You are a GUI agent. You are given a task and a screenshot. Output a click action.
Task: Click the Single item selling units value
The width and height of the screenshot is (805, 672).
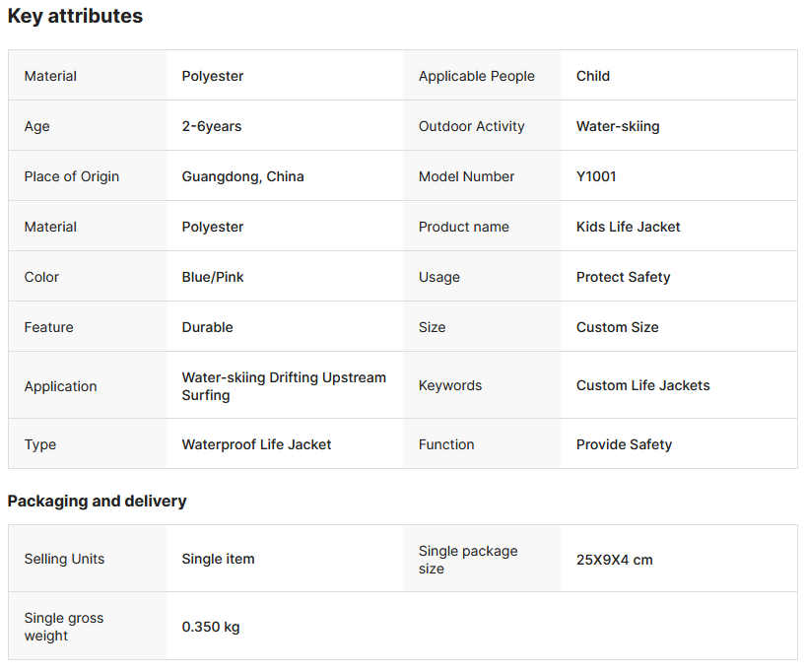click(x=218, y=559)
